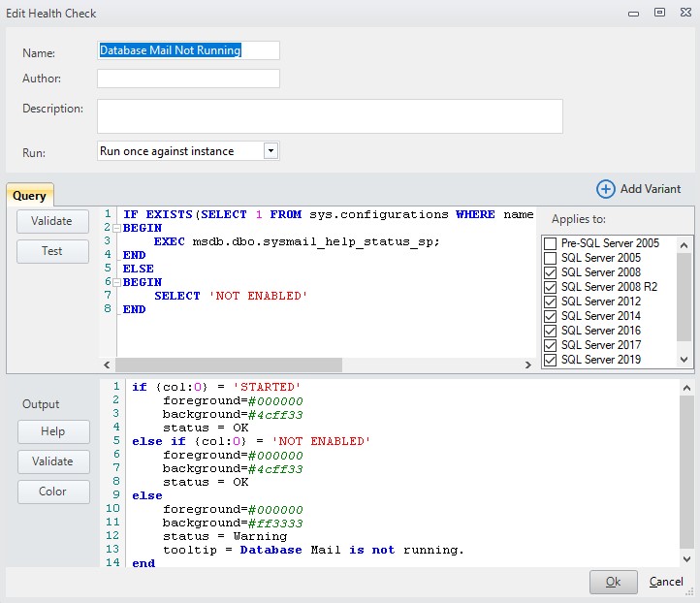Click the Applies to vertical scrollbar thumb
Image resolution: width=700 pixels, height=603 pixels.
pos(684,297)
